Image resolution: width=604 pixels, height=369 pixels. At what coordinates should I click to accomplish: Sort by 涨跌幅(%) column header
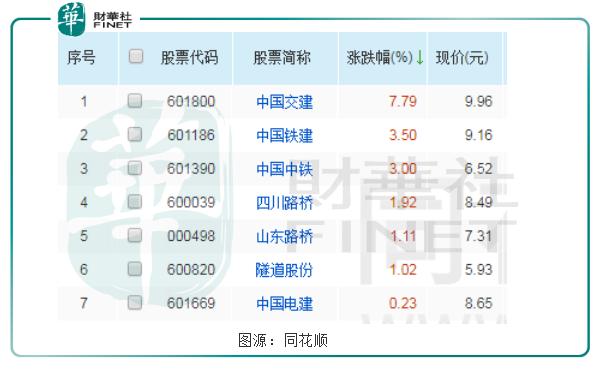(x=379, y=58)
